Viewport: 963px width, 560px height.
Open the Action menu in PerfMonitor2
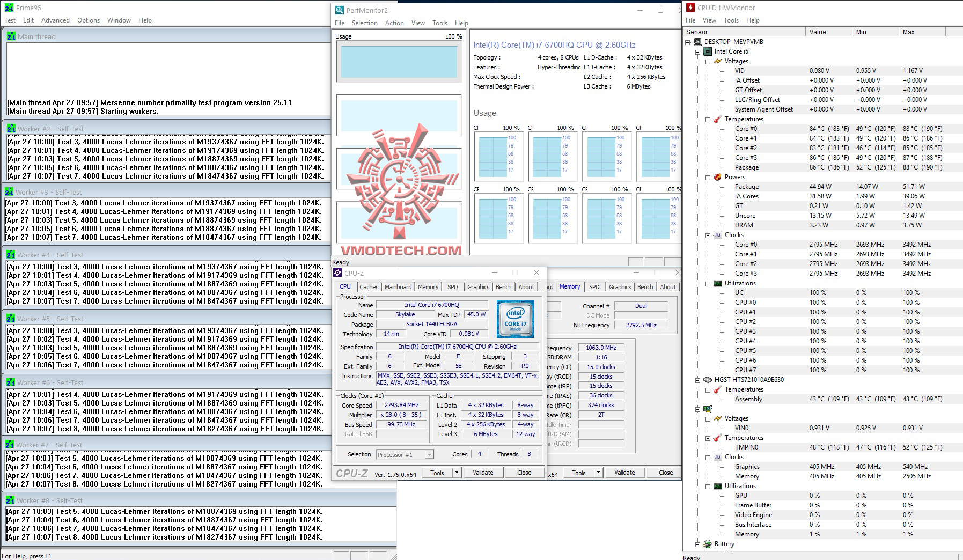pos(394,23)
